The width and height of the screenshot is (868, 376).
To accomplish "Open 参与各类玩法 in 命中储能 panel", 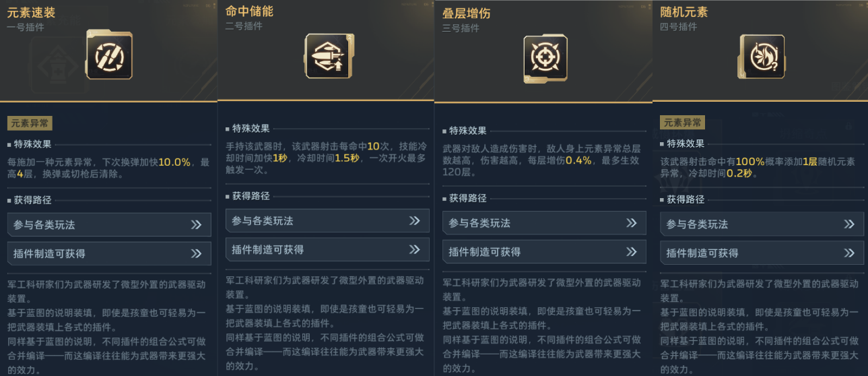I will pyautogui.click(x=327, y=220).
